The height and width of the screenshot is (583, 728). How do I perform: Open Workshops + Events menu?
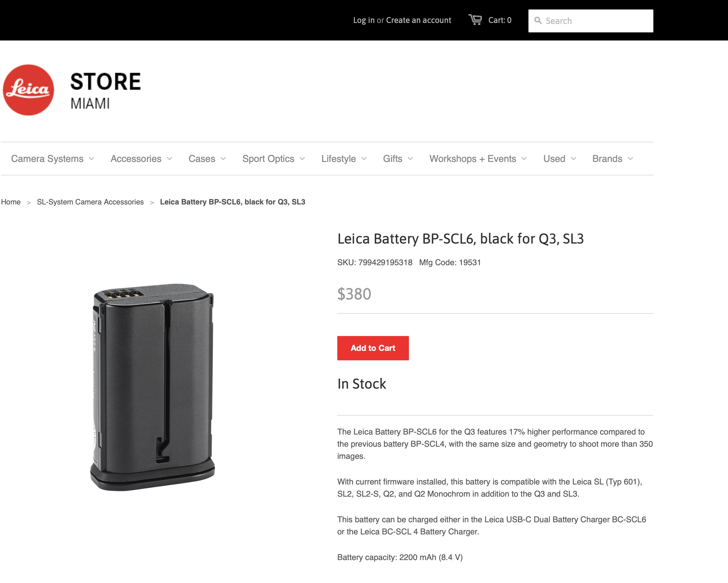(478, 159)
